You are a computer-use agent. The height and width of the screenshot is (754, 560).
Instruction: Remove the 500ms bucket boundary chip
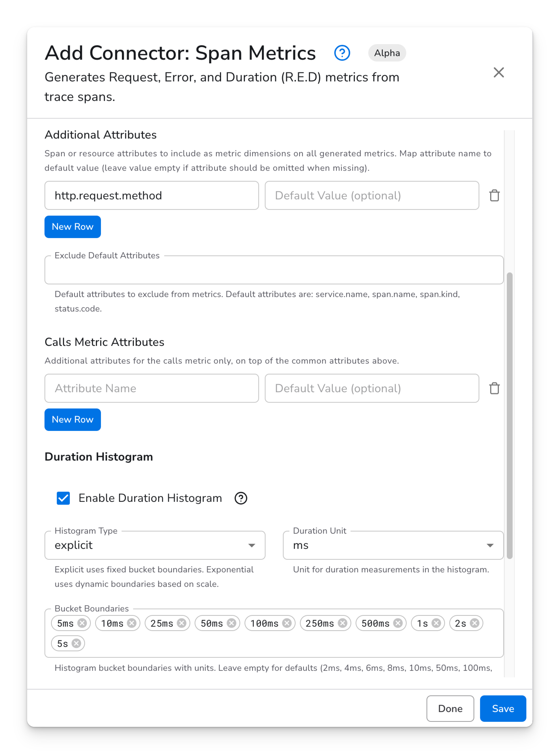tap(398, 623)
